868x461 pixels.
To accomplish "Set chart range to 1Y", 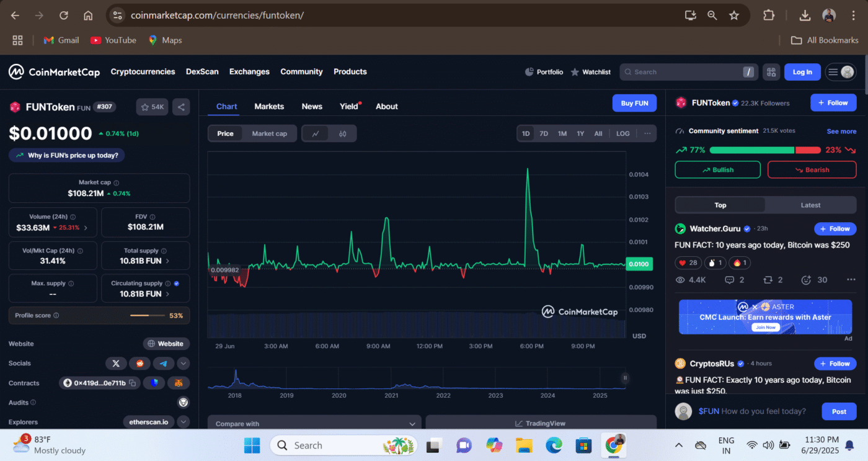I will tap(580, 133).
